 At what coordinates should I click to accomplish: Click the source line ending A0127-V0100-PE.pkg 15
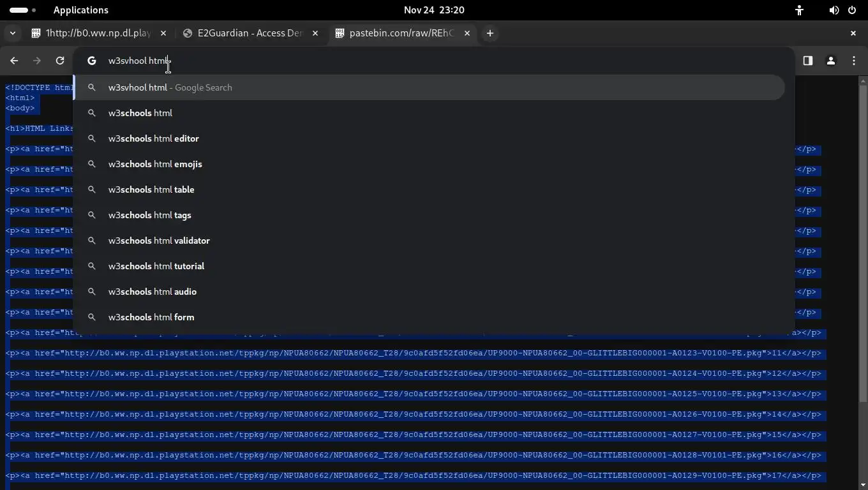pyautogui.click(x=414, y=434)
